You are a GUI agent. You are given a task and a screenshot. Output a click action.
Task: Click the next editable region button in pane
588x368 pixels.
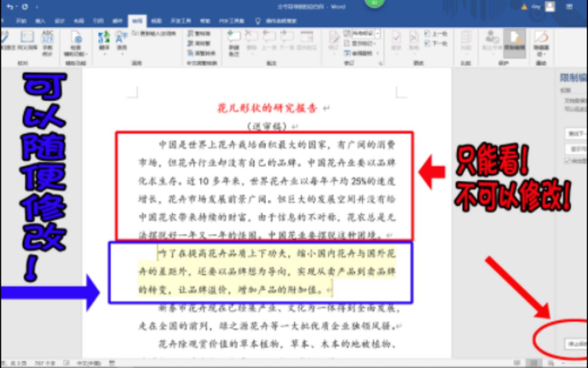[576, 134]
